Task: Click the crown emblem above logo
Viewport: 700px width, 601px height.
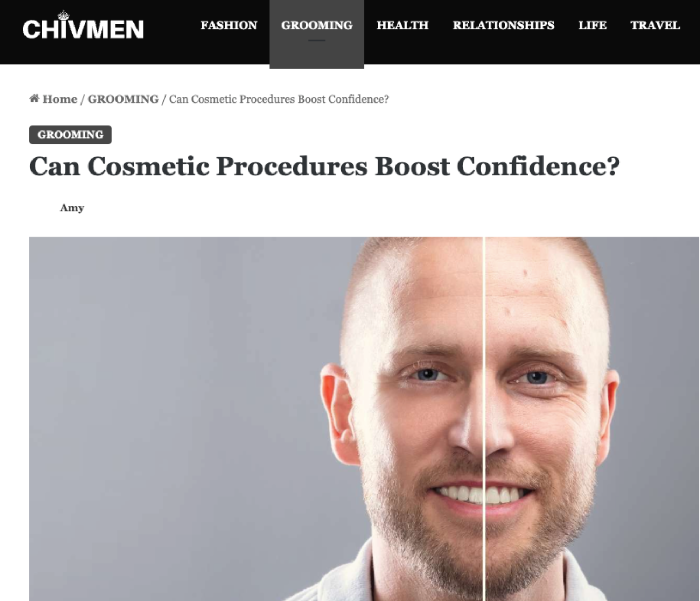Action: 63,15
